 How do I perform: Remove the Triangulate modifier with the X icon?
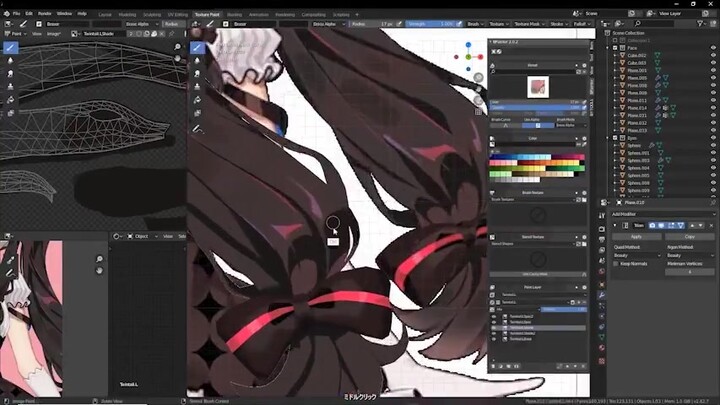click(x=711, y=225)
